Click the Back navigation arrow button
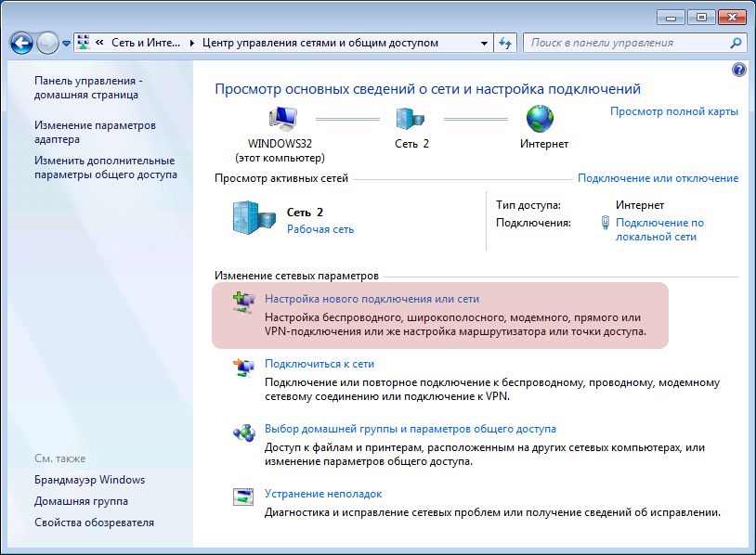The height and width of the screenshot is (555, 756). (x=21, y=44)
